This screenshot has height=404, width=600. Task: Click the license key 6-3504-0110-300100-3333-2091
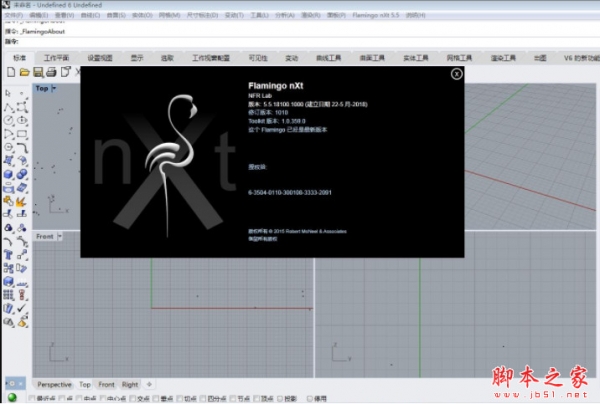click(x=290, y=192)
